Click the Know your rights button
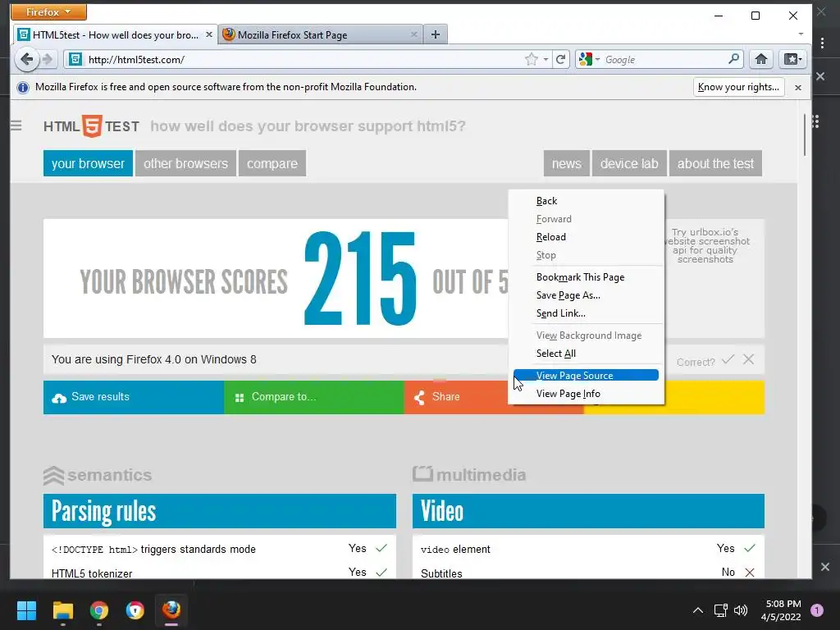The image size is (840, 630). click(738, 87)
